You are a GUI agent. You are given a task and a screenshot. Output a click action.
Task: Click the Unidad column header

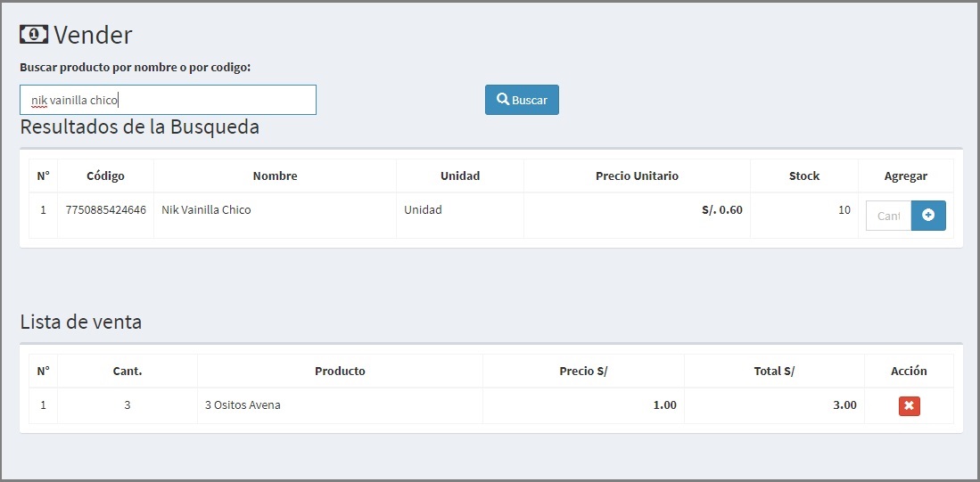point(460,176)
